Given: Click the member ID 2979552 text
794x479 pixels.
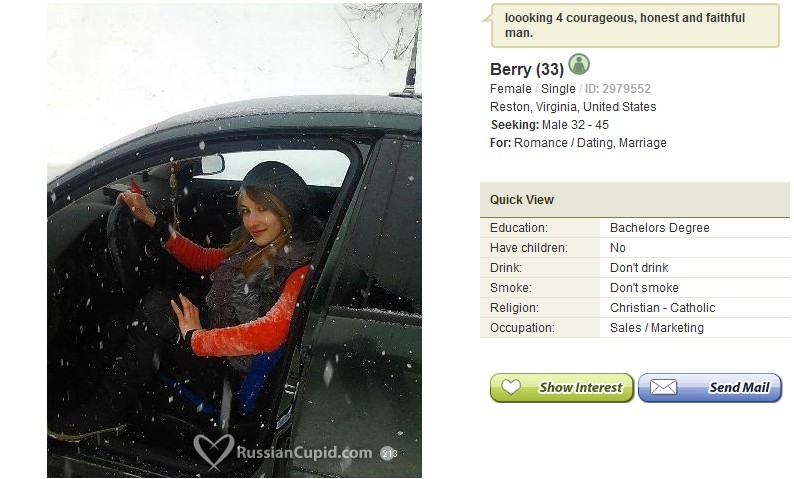Looking at the screenshot, I should pyautogui.click(x=618, y=89).
